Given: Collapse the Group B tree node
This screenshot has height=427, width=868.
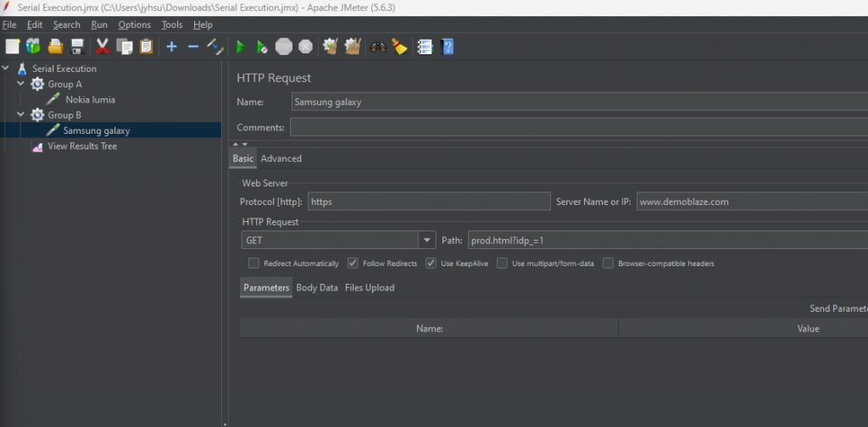Looking at the screenshot, I should pyautogui.click(x=21, y=114).
